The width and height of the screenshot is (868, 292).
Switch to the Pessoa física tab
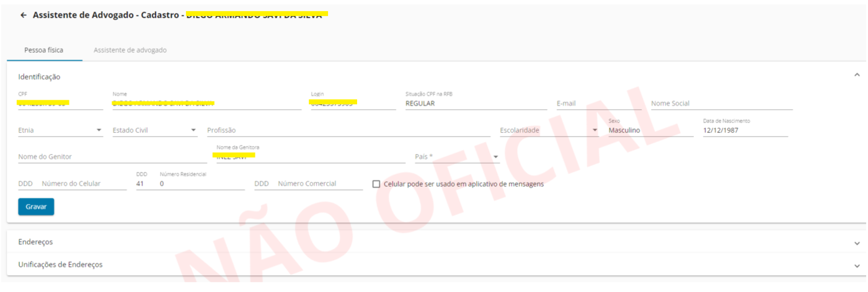pyautogui.click(x=44, y=50)
